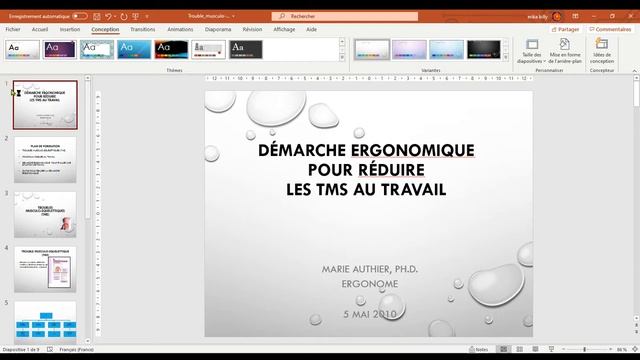Apply the dark gray serif theme
Viewport: 640px width, 360px height.
pos(245,49)
